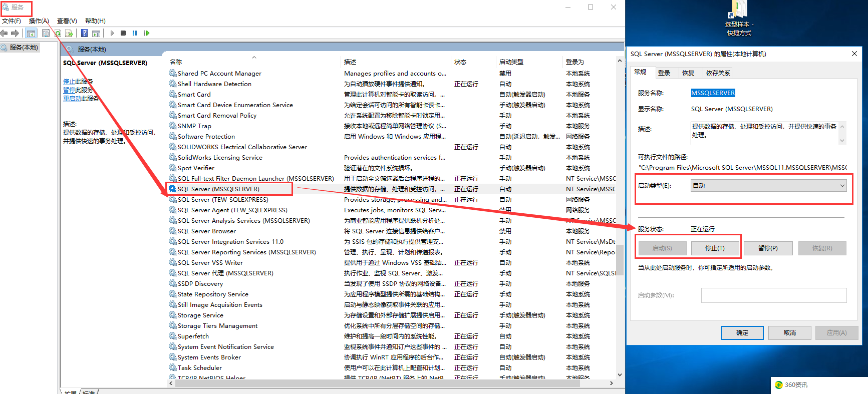868x394 pixels.
Task: Click the 停止(T) button in the properties dialog
Action: pyautogui.click(x=715, y=248)
